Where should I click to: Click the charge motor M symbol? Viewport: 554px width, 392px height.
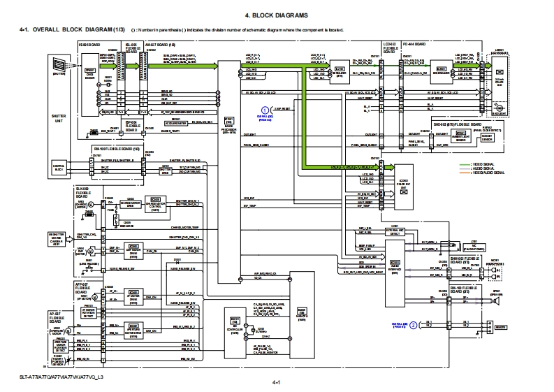point(89,205)
